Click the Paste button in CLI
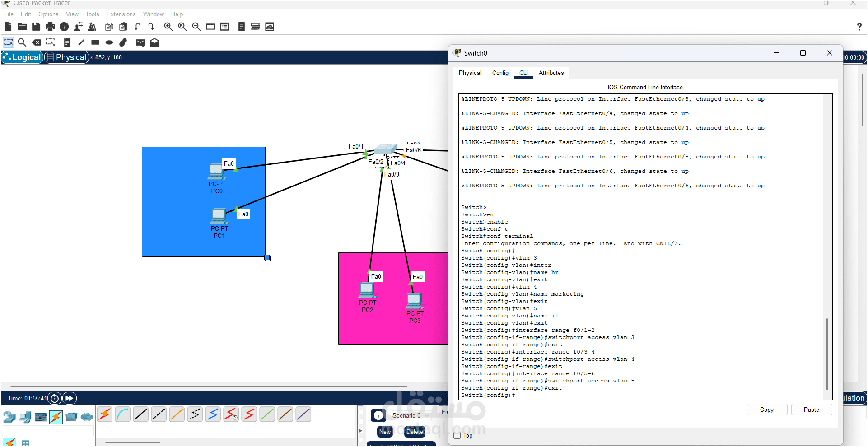Image resolution: width=868 pixels, height=447 pixels. 812,410
